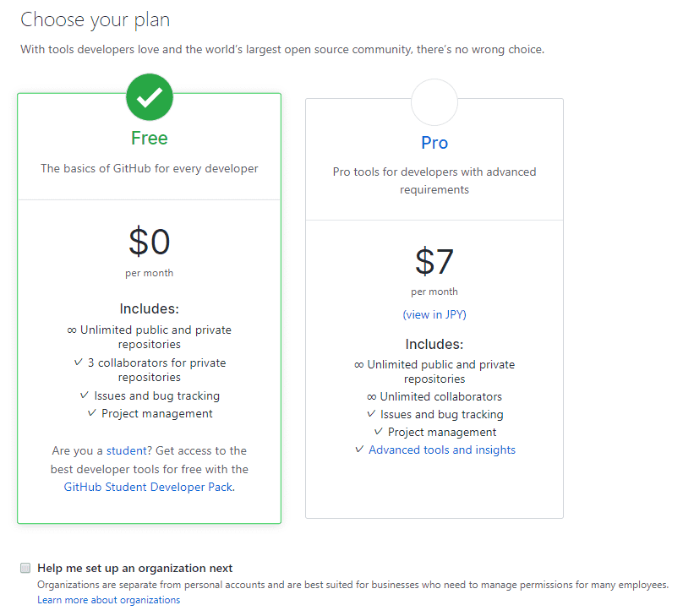The width and height of the screenshot is (683, 616).
Task: Click the $0 price on Free card
Action: [150, 242]
